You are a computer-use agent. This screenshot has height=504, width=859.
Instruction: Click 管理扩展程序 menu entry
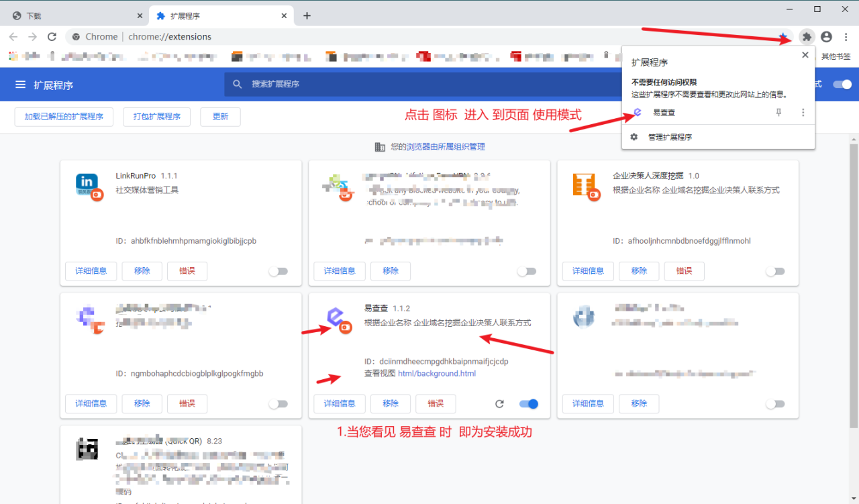point(718,137)
